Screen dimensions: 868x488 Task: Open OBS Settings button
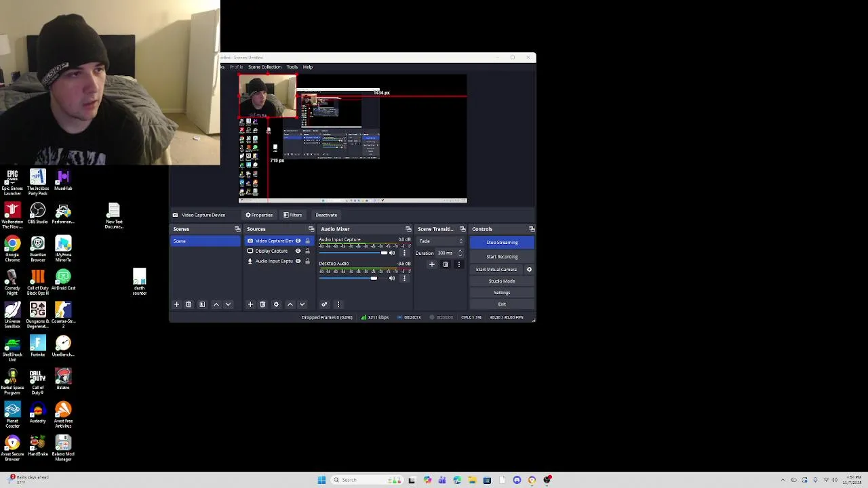502,293
